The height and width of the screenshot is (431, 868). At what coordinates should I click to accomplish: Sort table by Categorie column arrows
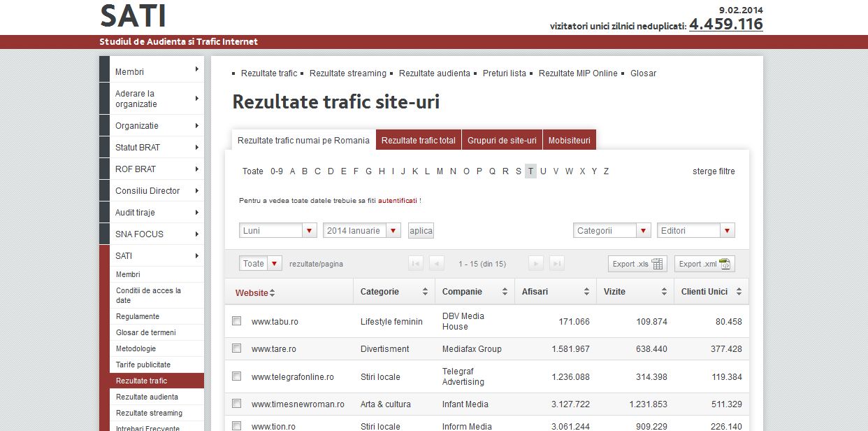pyautogui.click(x=425, y=292)
